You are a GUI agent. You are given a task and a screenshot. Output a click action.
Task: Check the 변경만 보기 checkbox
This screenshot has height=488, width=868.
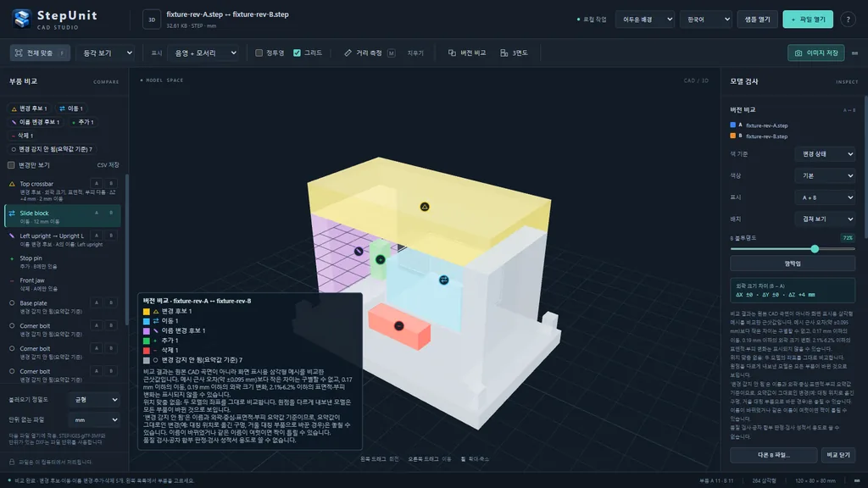(11, 165)
